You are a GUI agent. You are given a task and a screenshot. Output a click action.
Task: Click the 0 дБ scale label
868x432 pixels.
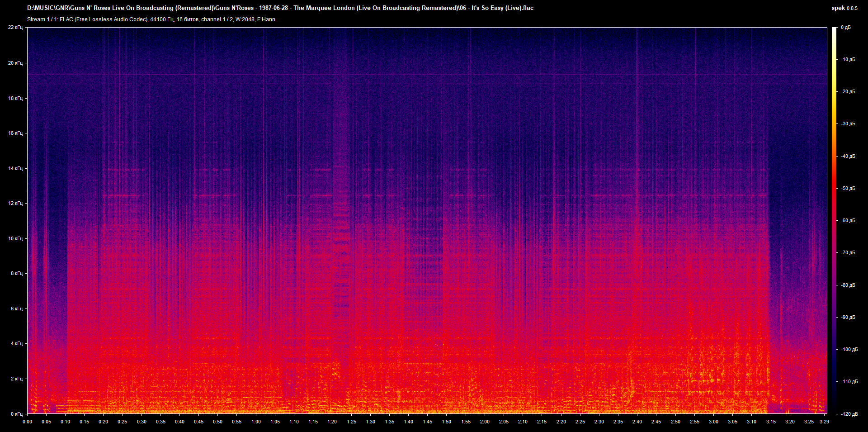pos(845,28)
